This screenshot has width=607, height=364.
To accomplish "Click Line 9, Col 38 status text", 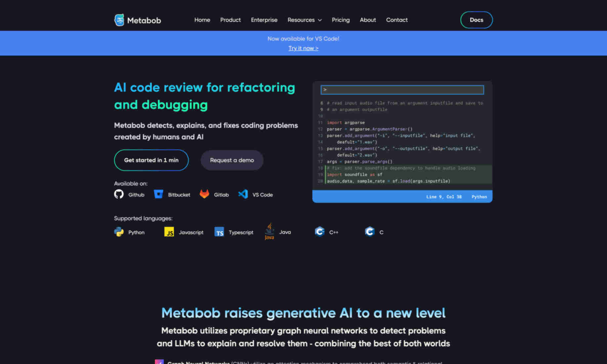I will 444,197.
